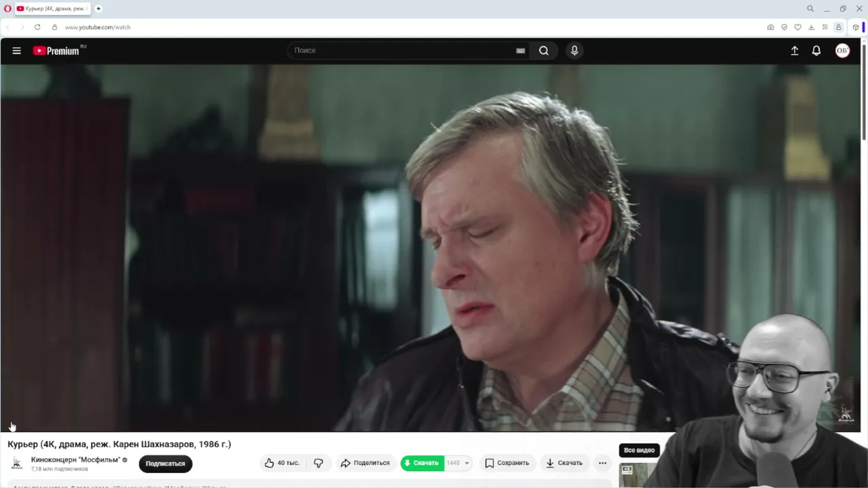This screenshot has width=868, height=488.
Task: Go to YouTube Premium home logo
Action: 56,51
